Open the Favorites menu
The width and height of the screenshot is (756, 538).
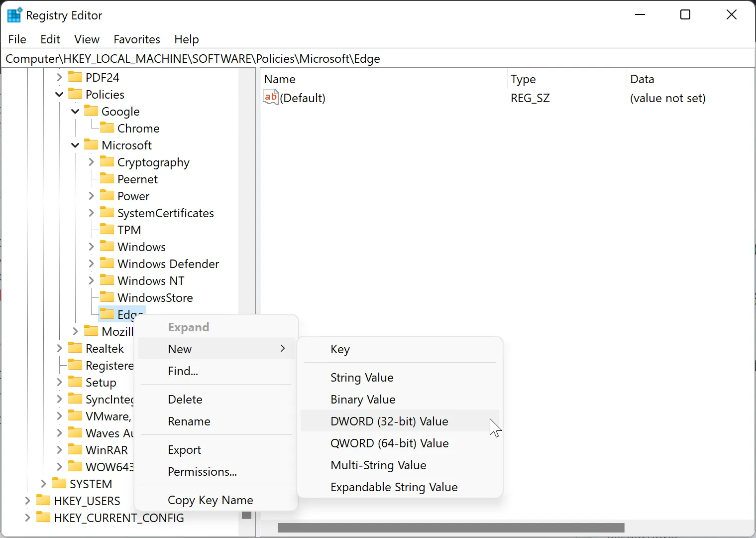pyautogui.click(x=136, y=39)
